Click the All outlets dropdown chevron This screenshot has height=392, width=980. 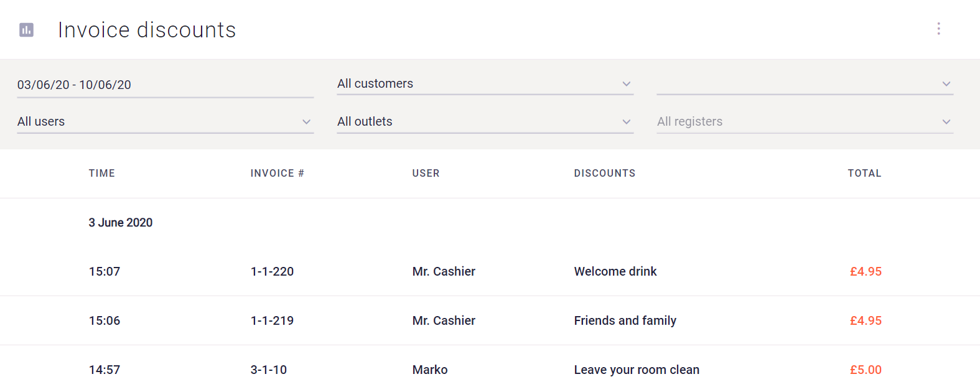(x=628, y=122)
